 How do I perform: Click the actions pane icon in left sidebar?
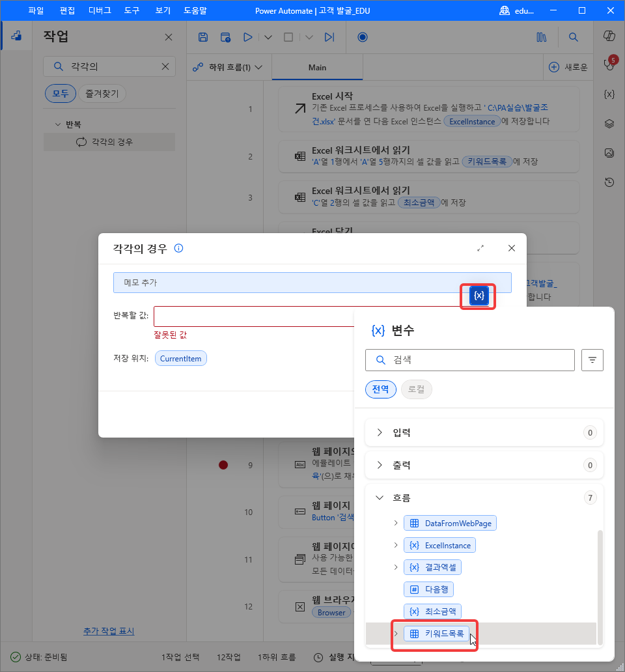click(16, 36)
